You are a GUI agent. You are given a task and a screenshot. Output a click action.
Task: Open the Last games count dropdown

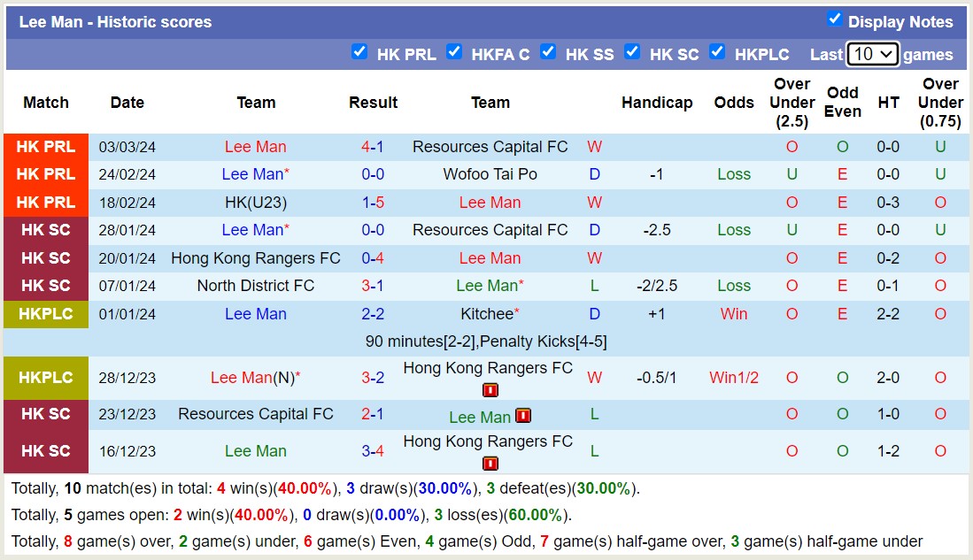[872, 54]
